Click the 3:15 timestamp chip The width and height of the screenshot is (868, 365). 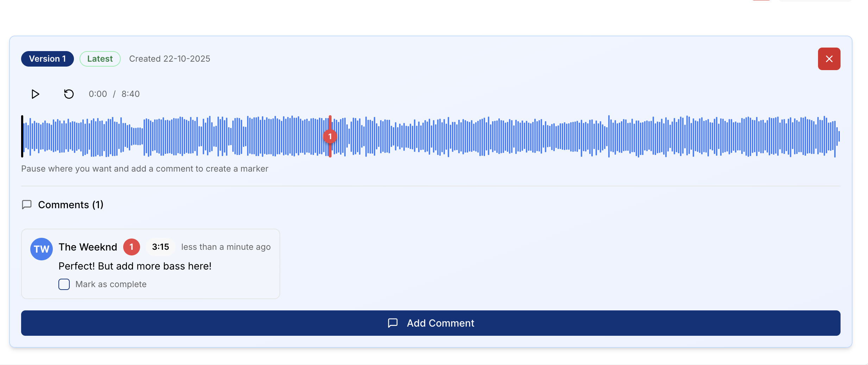pos(160,247)
